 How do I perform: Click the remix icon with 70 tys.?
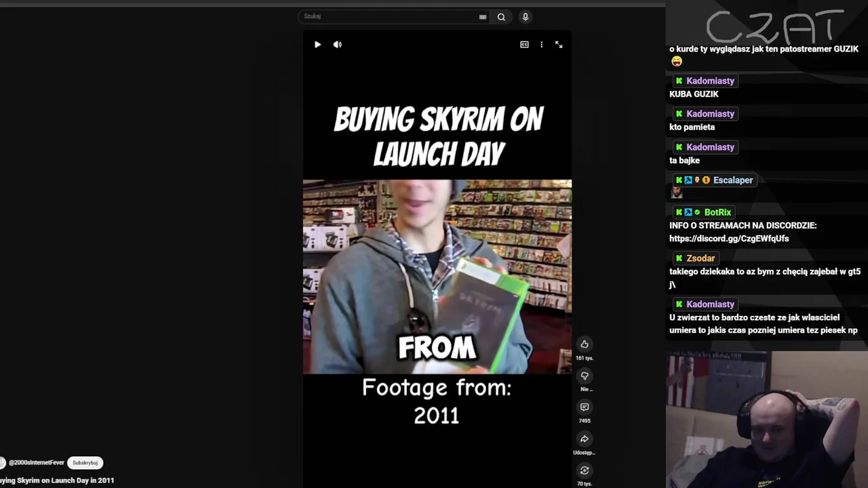[585, 470]
